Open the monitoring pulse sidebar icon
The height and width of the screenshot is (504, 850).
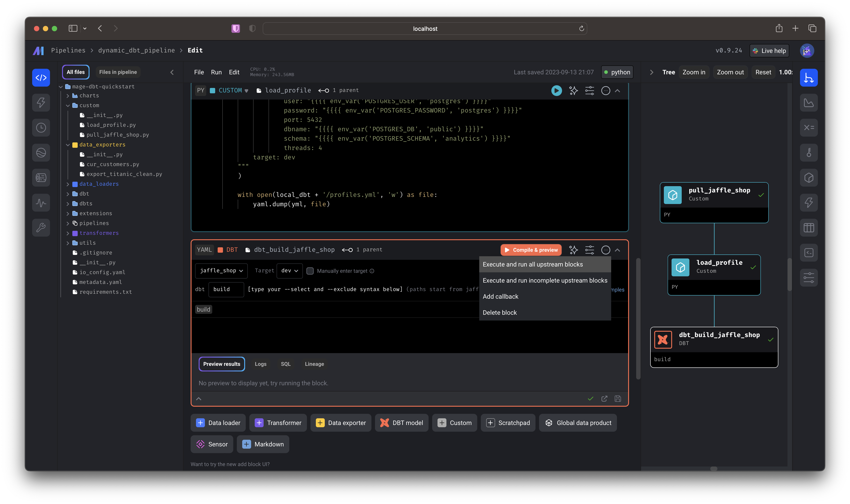point(41,203)
